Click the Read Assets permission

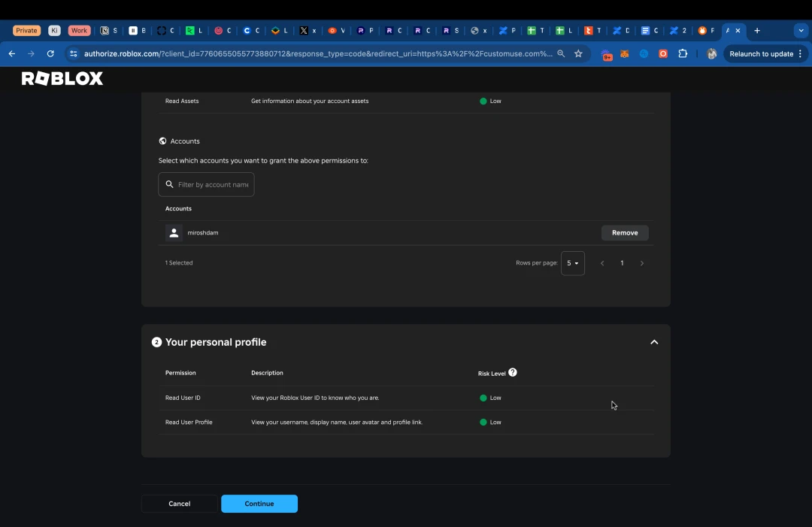point(182,101)
